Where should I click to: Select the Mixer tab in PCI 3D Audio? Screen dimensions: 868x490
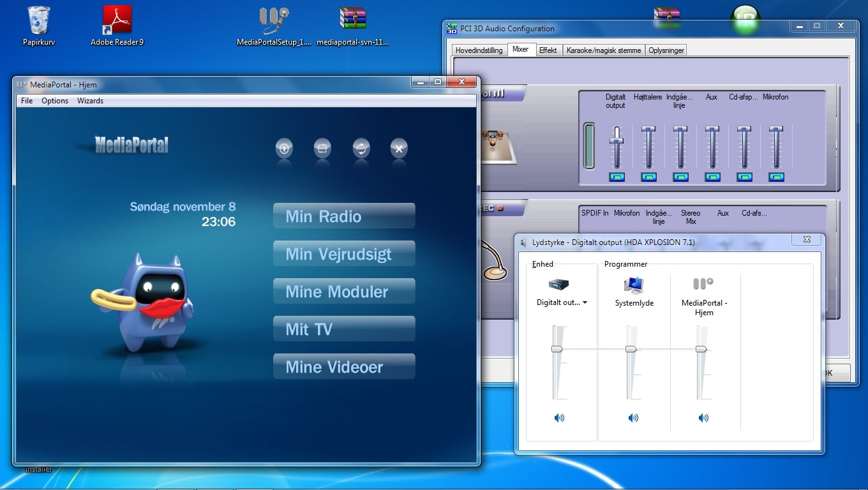[x=521, y=49]
